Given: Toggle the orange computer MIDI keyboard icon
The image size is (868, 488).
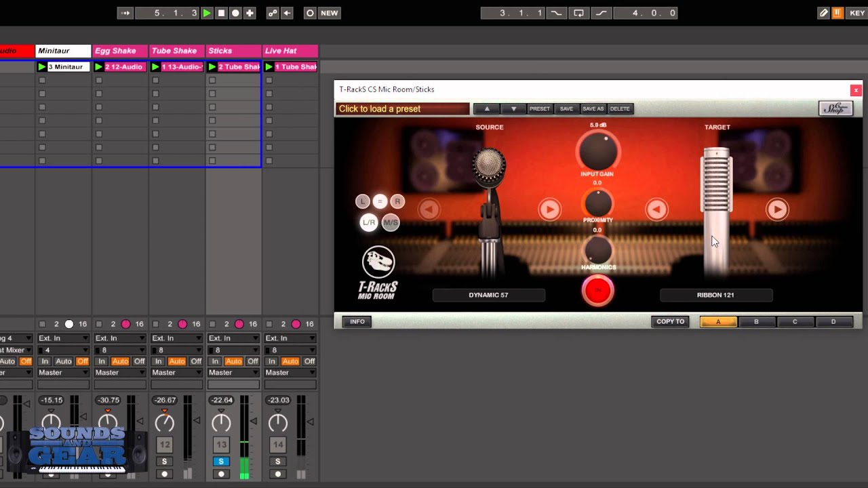Looking at the screenshot, I should (837, 13).
